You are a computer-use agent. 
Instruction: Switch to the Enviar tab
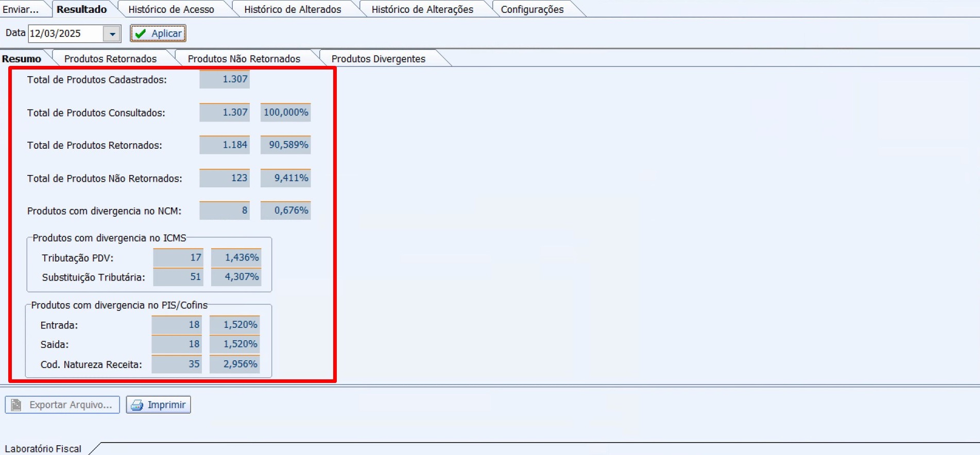(x=21, y=9)
